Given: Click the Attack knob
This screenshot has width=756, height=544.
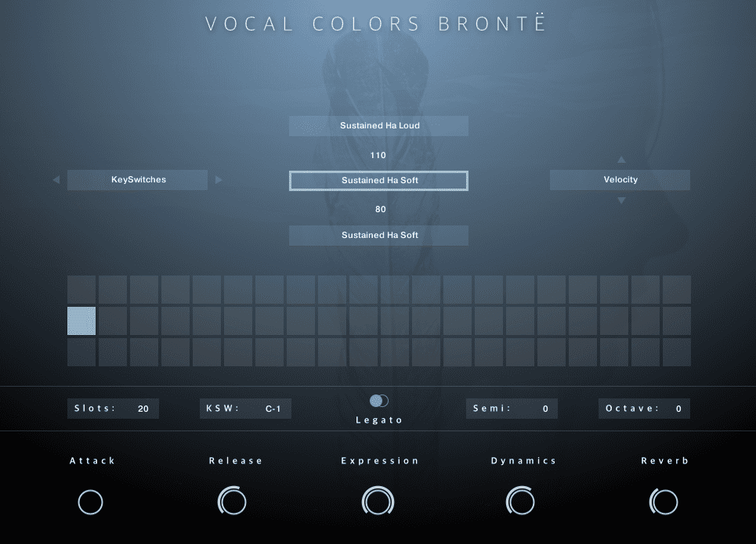Looking at the screenshot, I should [x=91, y=502].
